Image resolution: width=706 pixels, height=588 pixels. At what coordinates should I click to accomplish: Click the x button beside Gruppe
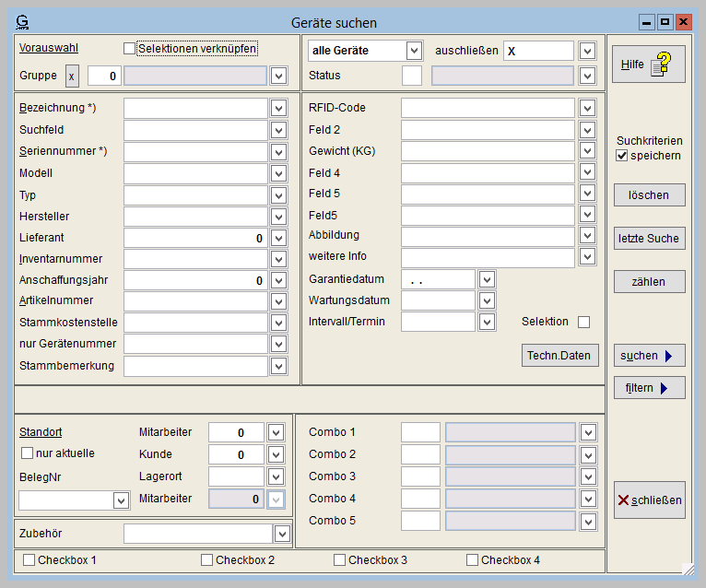72,76
